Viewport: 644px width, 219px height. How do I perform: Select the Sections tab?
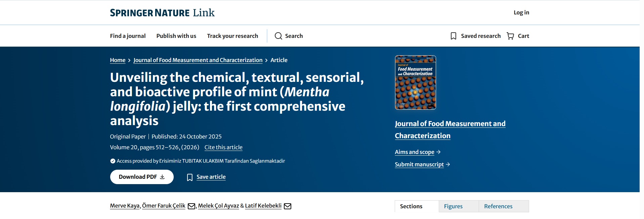click(411, 206)
